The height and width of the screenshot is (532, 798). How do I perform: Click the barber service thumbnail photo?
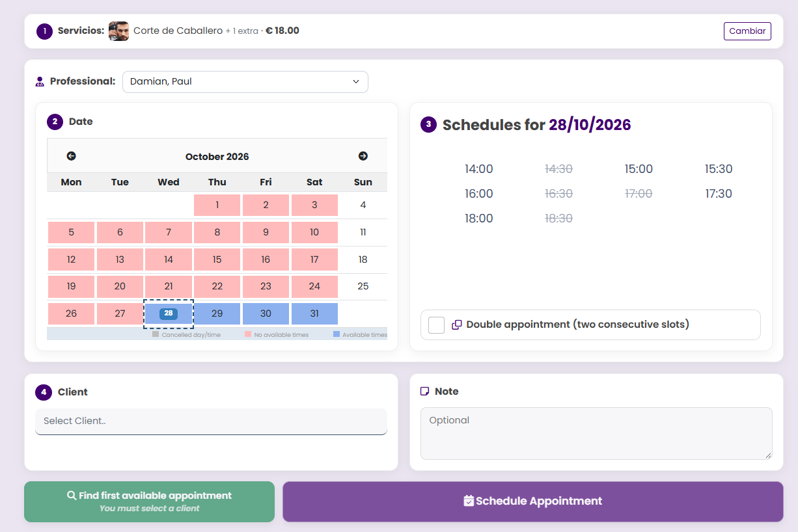pyautogui.click(x=118, y=31)
